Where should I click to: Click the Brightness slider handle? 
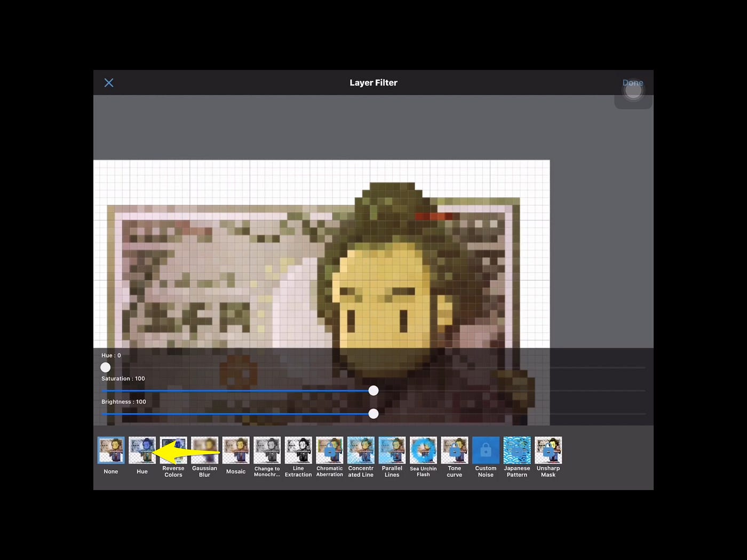click(373, 413)
